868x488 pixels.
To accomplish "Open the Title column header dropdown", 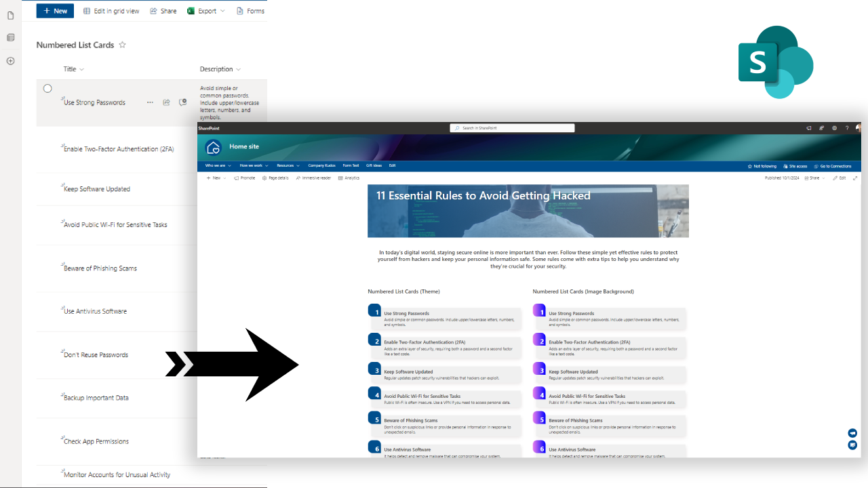I will 74,69.
